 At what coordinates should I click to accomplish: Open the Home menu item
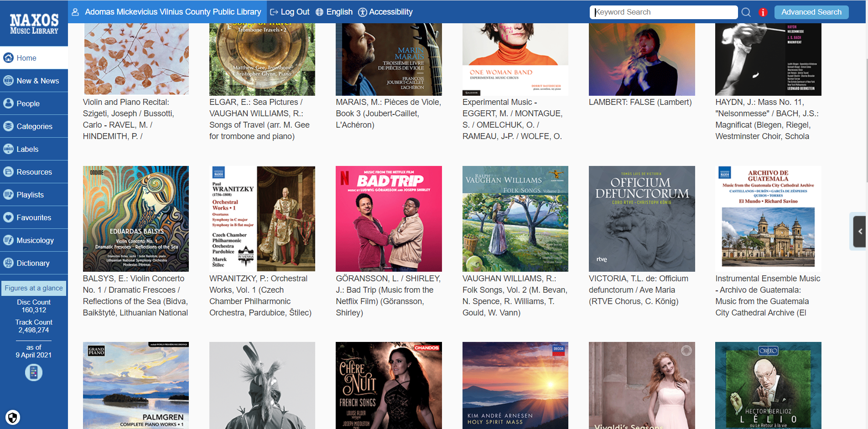tap(34, 58)
